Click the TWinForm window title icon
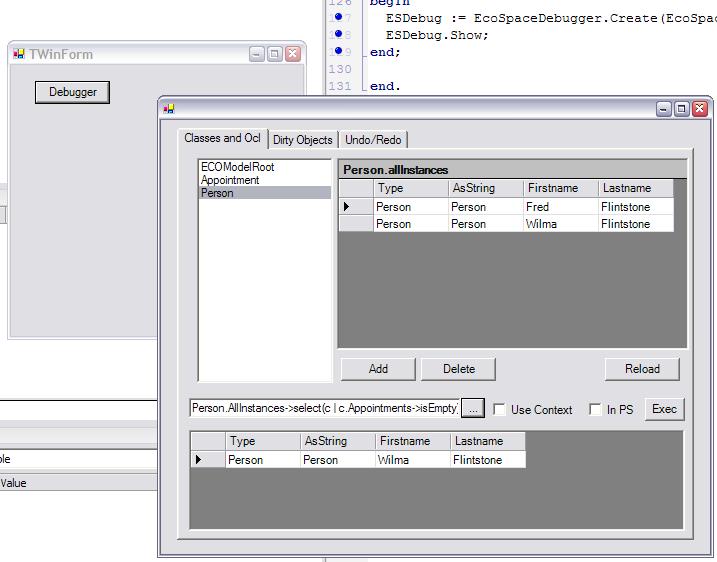This screenshot has height=562, width=717. [19, 54]
